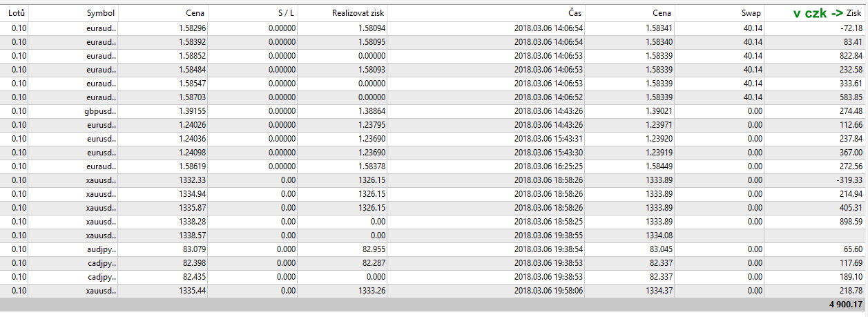Select the cadjpy row opened at 82.435
Screen dimensions: 868x317
(x=434, y=276)
